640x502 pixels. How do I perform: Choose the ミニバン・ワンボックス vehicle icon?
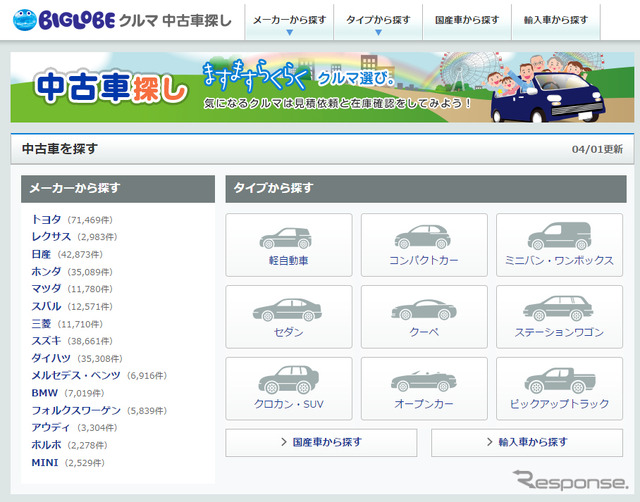(559, 236)
